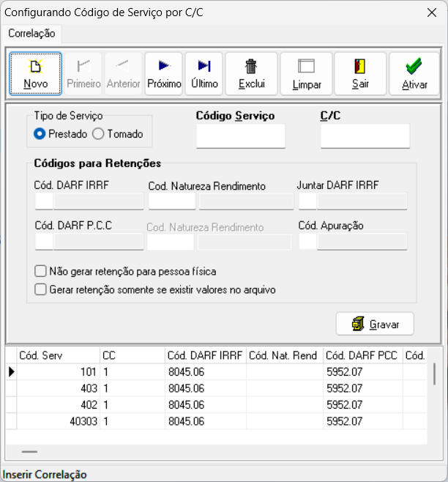Select the Tomado radio option
Viewport: 448px width, 482px height.
click(x=118, y=134)
